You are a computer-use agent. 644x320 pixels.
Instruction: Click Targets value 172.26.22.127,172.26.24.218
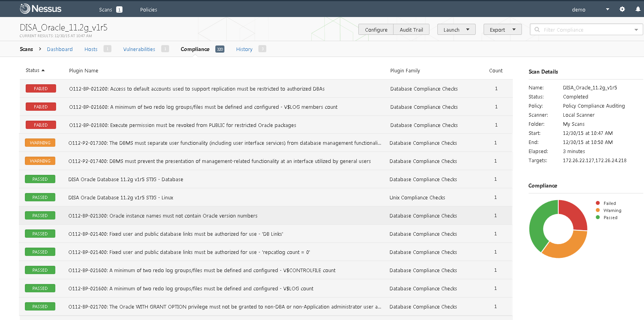pyautogui.click(x=595, y=160)
